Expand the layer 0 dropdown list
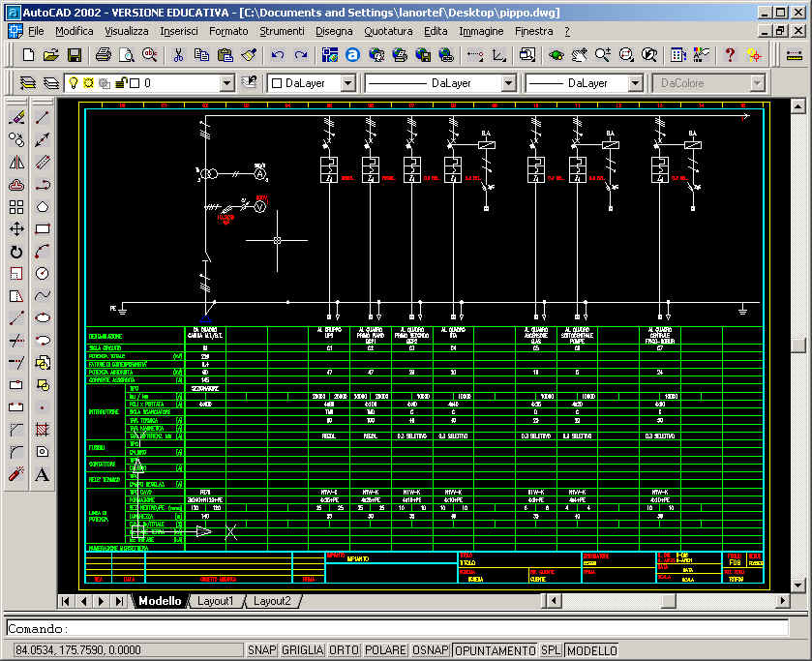812x661 pixels. pyautogui.click(x=226, y=83)
